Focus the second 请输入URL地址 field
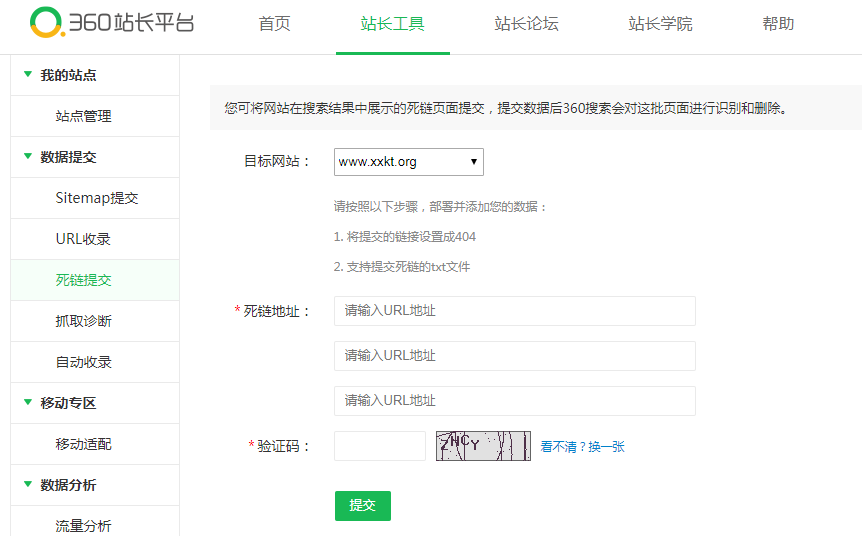The image size is (862, 536). pyautogui.click(x=515, y=356)
